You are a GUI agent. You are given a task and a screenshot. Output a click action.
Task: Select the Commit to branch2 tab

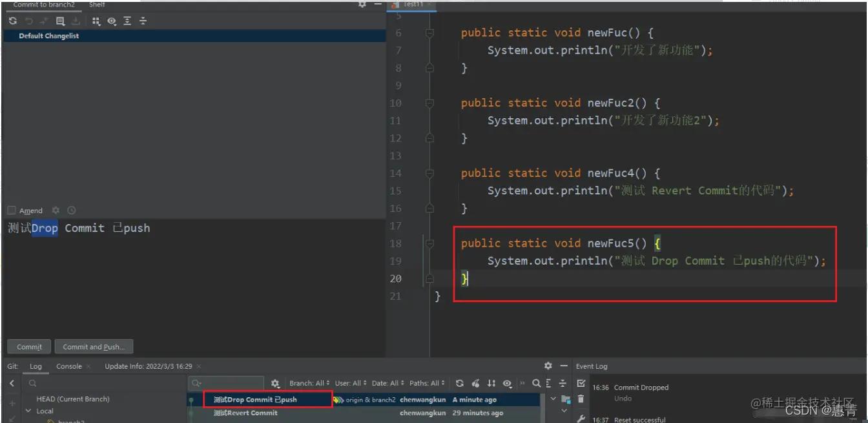click(44, 5)
